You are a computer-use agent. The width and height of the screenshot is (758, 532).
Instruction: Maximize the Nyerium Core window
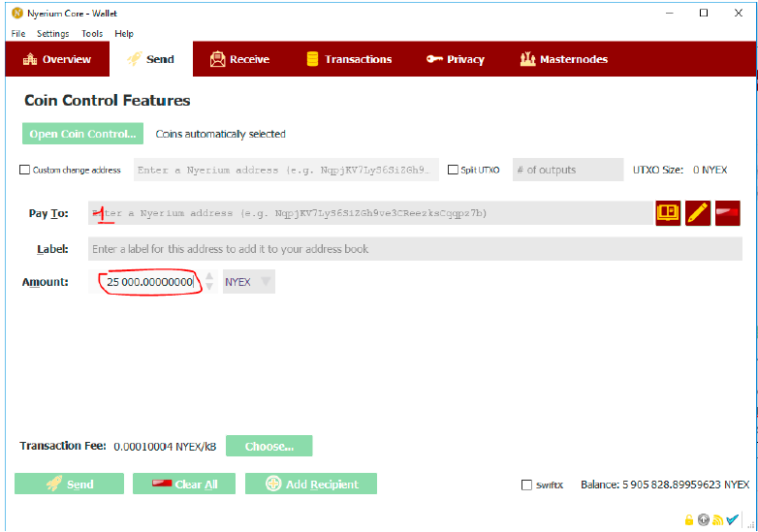click(x=704, y=13)
